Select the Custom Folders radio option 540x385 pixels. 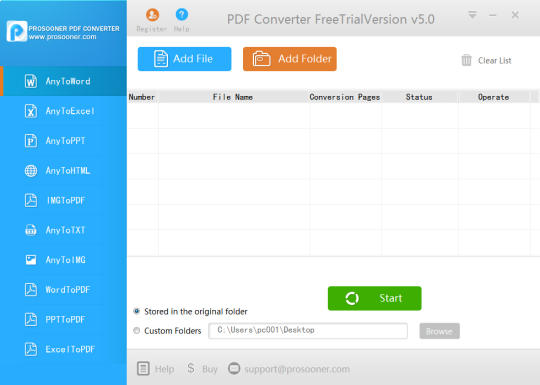(136, 331)
